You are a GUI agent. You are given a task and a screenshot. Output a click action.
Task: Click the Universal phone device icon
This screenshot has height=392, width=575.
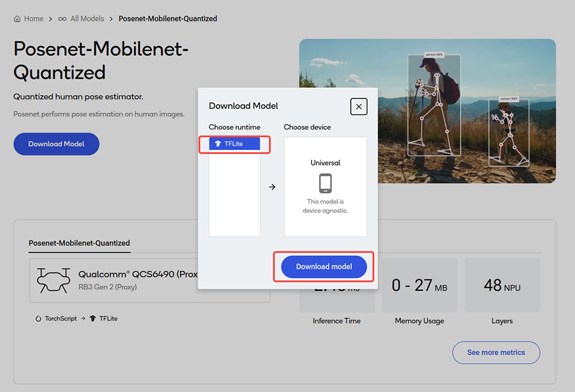325,183
